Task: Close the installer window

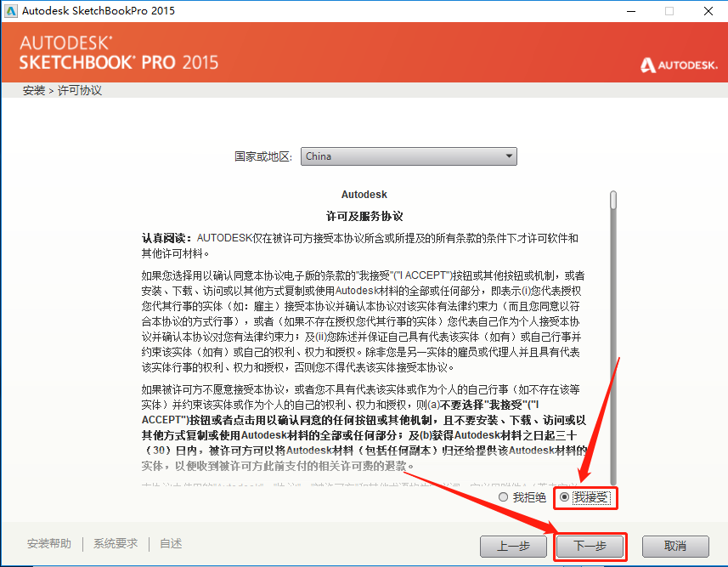Action: click(x=708, y=11)
